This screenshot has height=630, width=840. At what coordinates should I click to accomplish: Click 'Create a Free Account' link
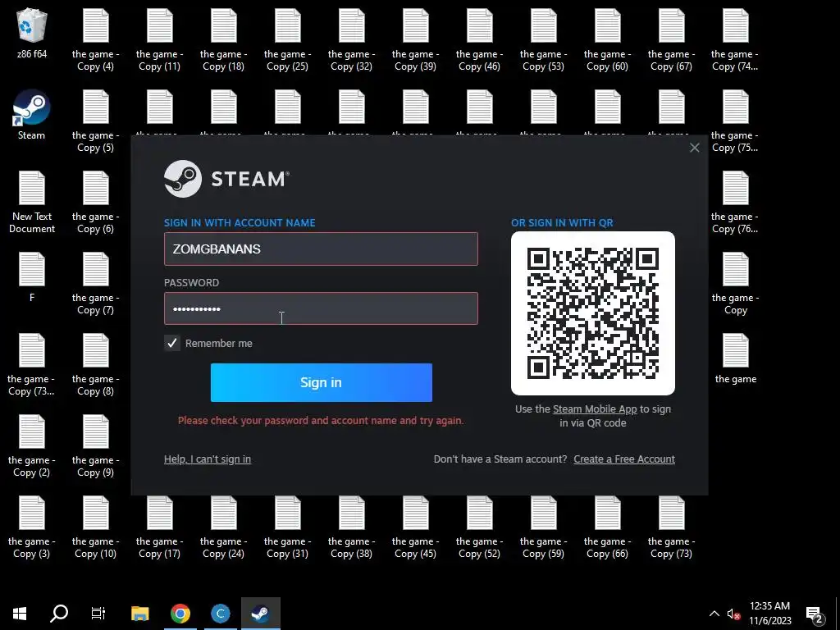point(624,459)
